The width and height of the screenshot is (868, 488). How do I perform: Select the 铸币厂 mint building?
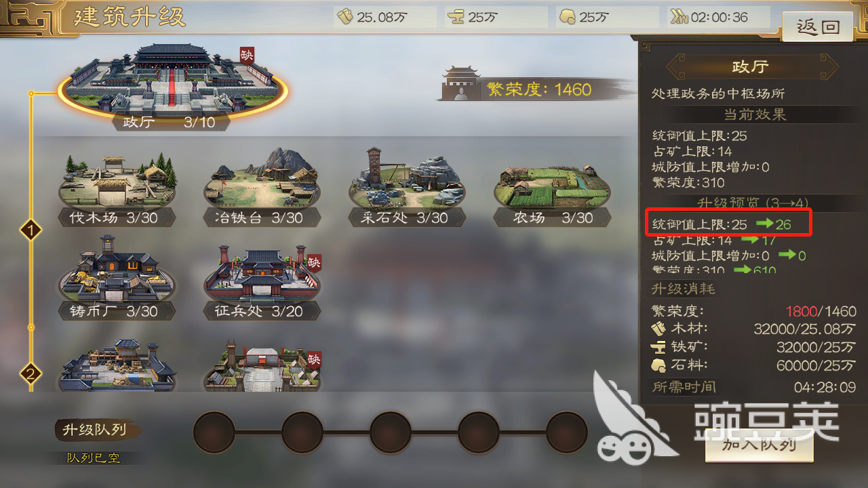coord(117,279)
